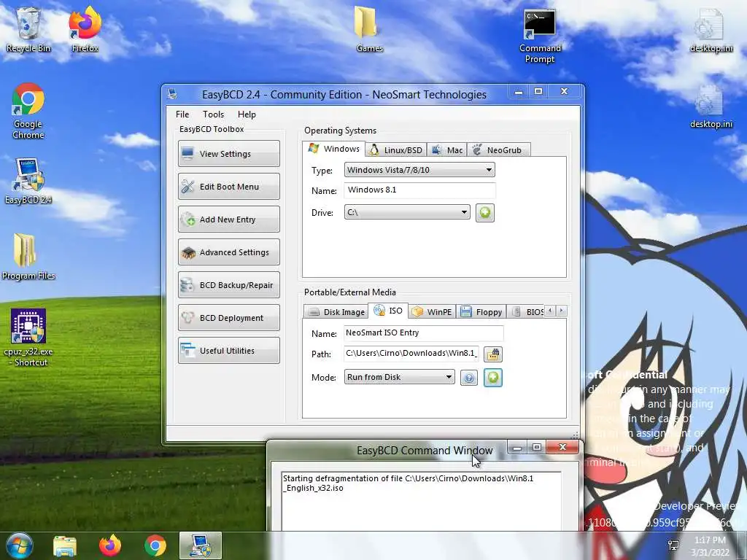The image size is (747, 560).
Task: Open Recycle Bin desktop icon
Action: click(28, 30)
